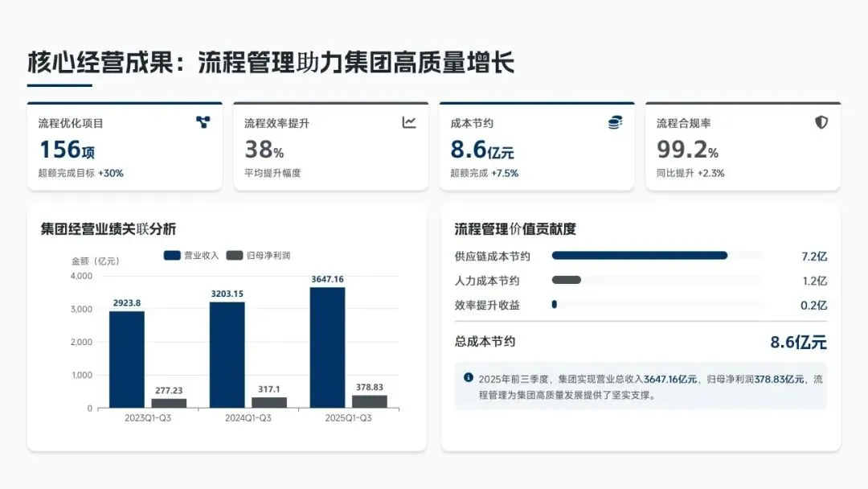Click the 7.2亿 value
The height and width of the screenshot is (489, 868).
813,257
